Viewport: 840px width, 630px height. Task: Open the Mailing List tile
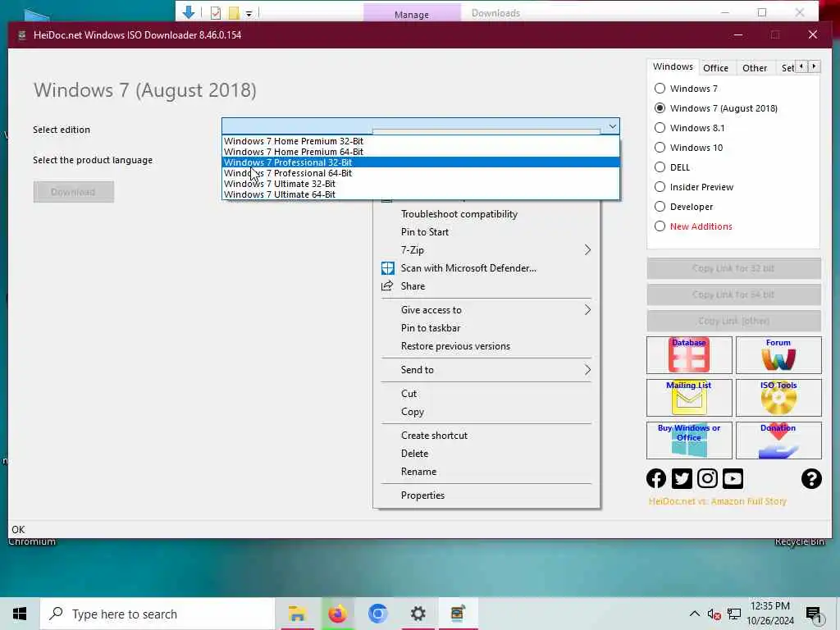tap(689, 398)
